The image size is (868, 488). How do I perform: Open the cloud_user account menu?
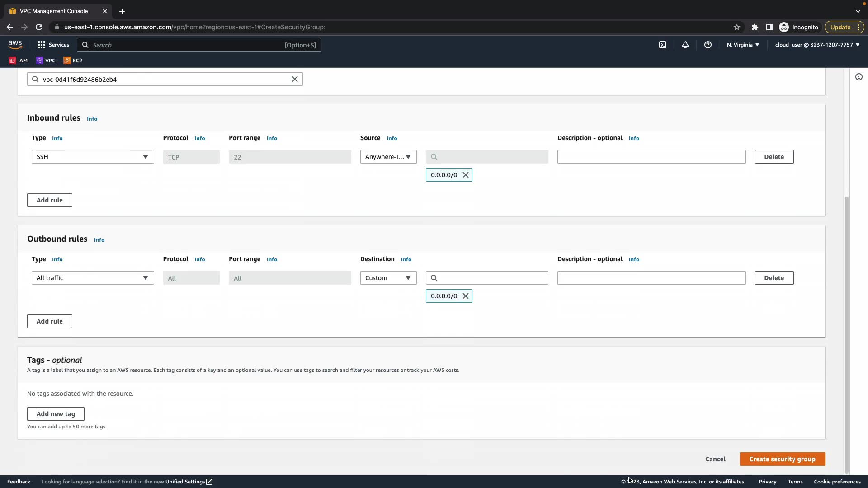817,45
